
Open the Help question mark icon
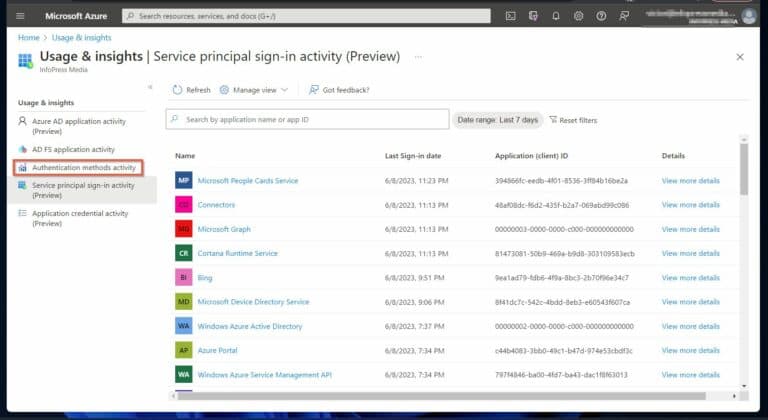[601, 16]
